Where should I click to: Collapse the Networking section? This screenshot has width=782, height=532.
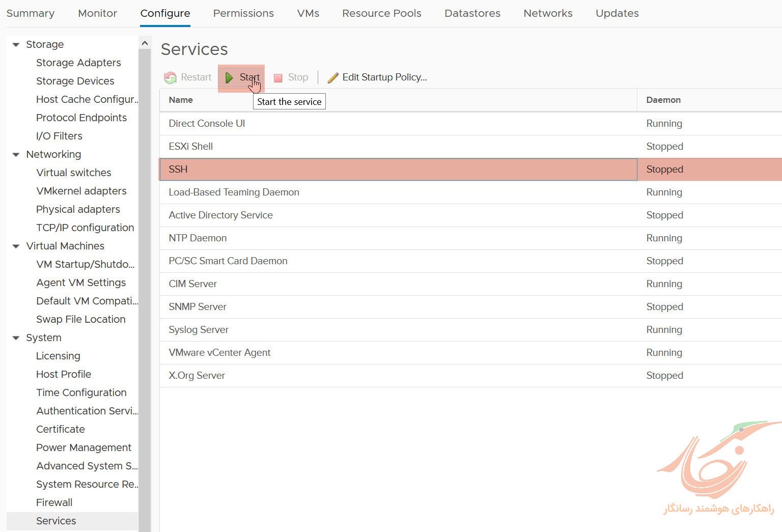tap(16, 154)
